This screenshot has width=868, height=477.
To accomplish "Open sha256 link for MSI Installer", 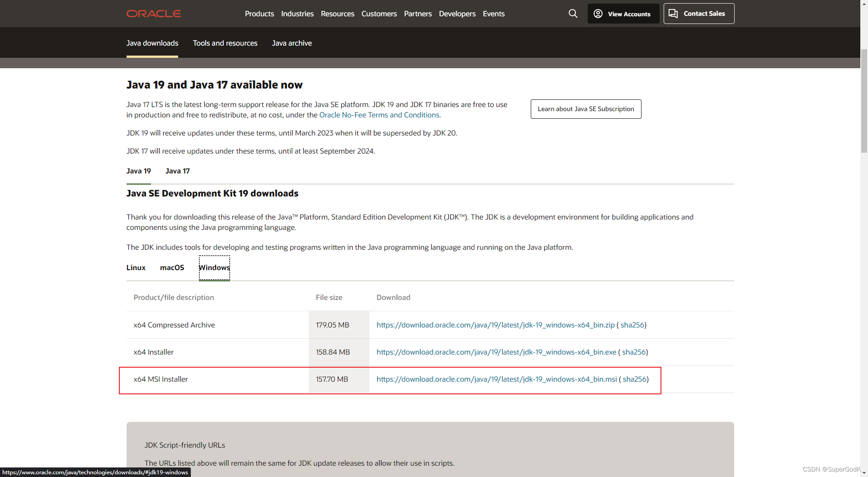I will tap(634, 379).
